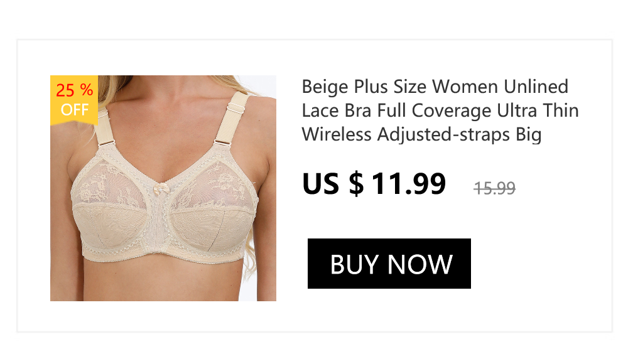Click the word BUY on black button
628x364 pixels.
tap(354, 264)
